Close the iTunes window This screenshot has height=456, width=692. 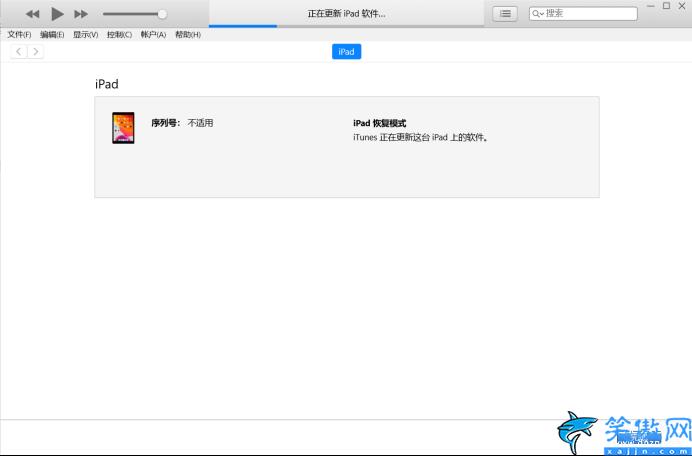click(682, 6)
